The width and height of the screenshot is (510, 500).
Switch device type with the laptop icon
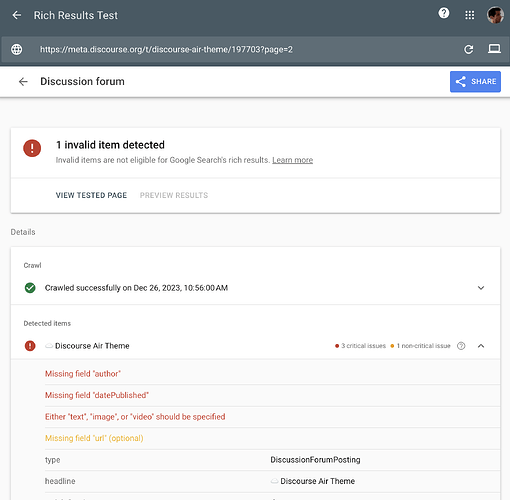coord(494,49)
